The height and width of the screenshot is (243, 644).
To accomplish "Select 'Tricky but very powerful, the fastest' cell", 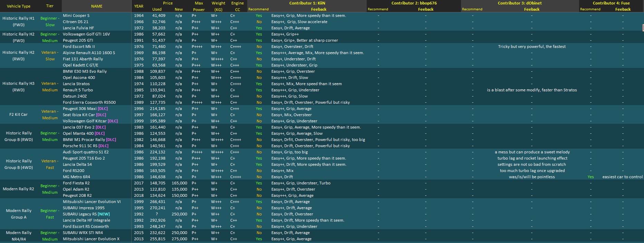I will [x=532, y=47].
